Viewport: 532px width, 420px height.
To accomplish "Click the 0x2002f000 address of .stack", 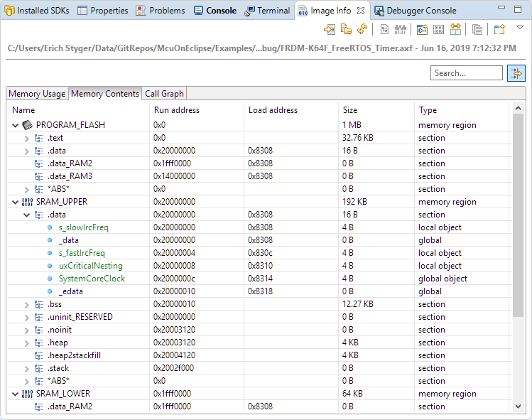I will 173,368.
